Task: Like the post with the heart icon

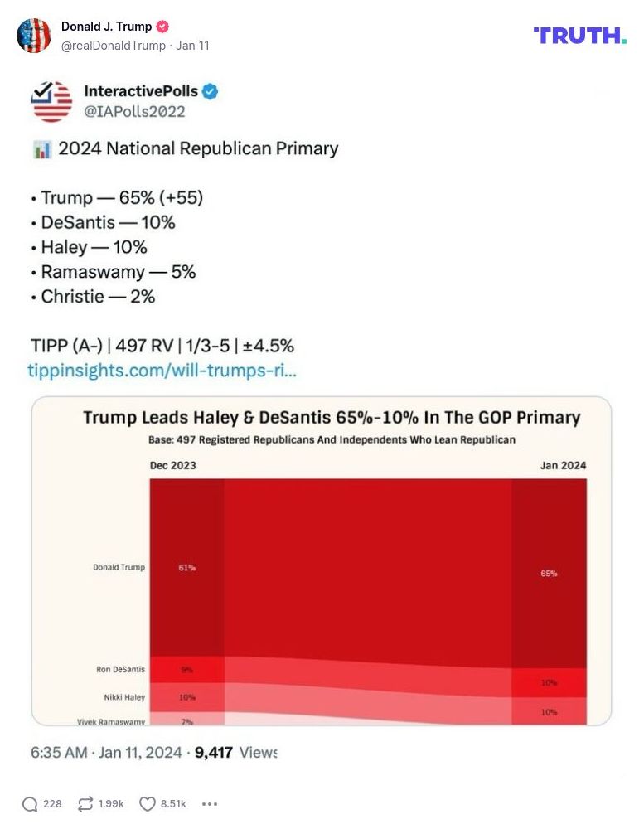Action: 147,803
